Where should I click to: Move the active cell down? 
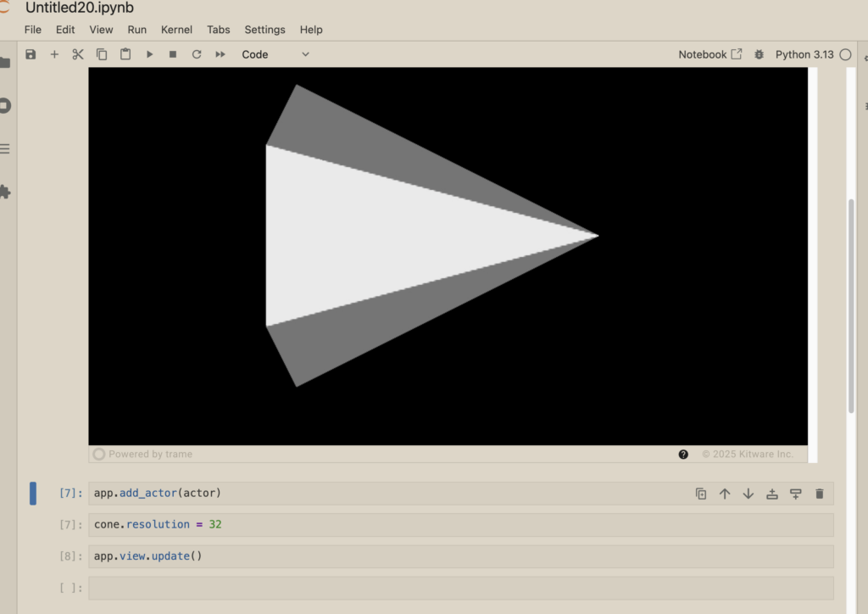tap(748, 494)
